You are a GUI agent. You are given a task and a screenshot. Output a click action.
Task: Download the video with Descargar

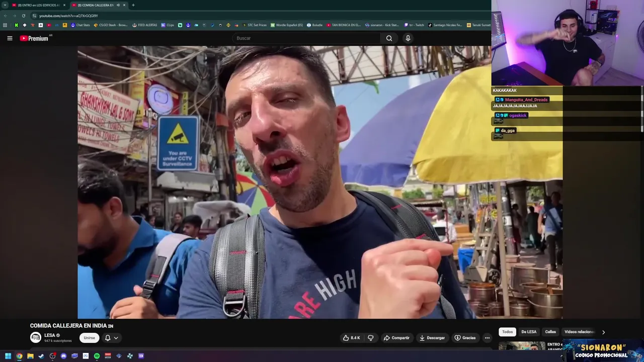click(x=432, y=338)
